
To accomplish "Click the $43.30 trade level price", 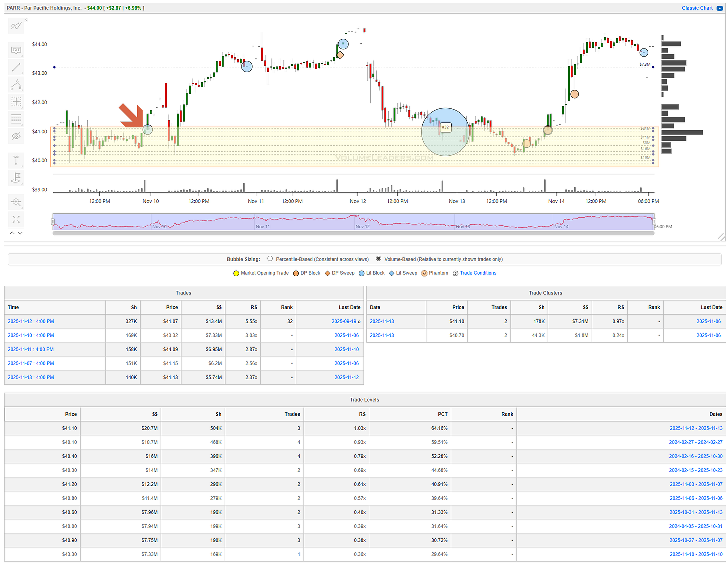I will (x=69, y=554).
